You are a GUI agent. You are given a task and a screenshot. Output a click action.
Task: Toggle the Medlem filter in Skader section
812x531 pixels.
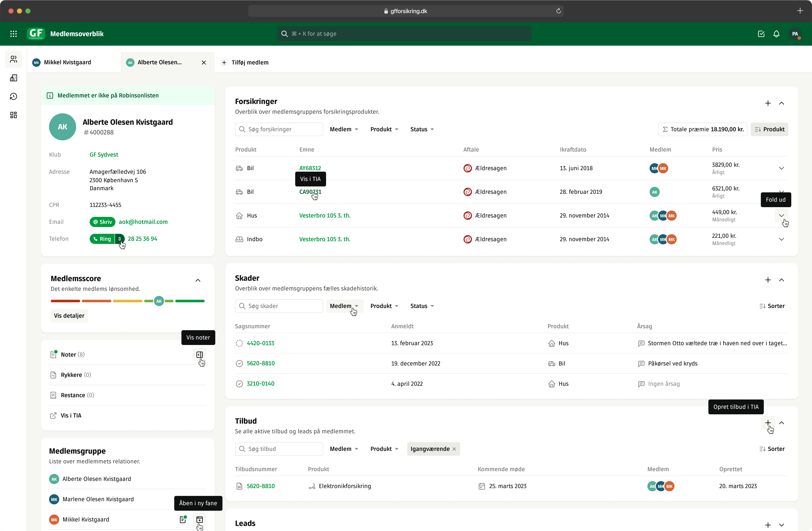[x=344, y=306]
